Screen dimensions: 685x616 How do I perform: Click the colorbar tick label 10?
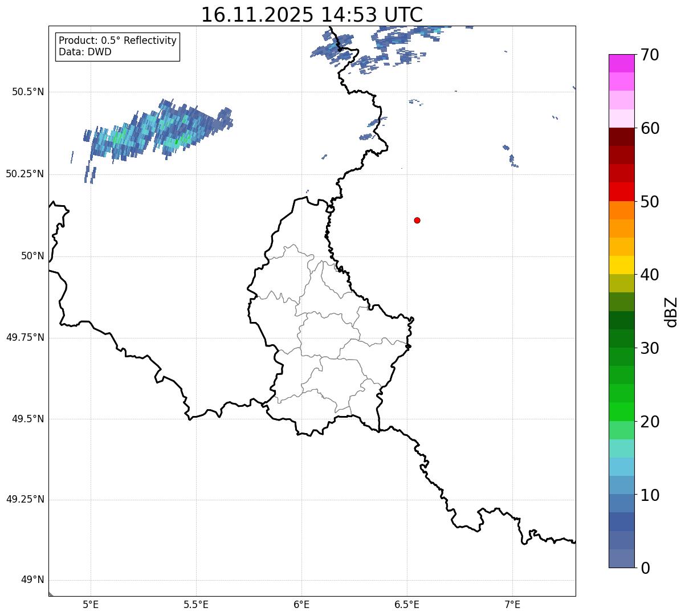[x=650, y=495]
